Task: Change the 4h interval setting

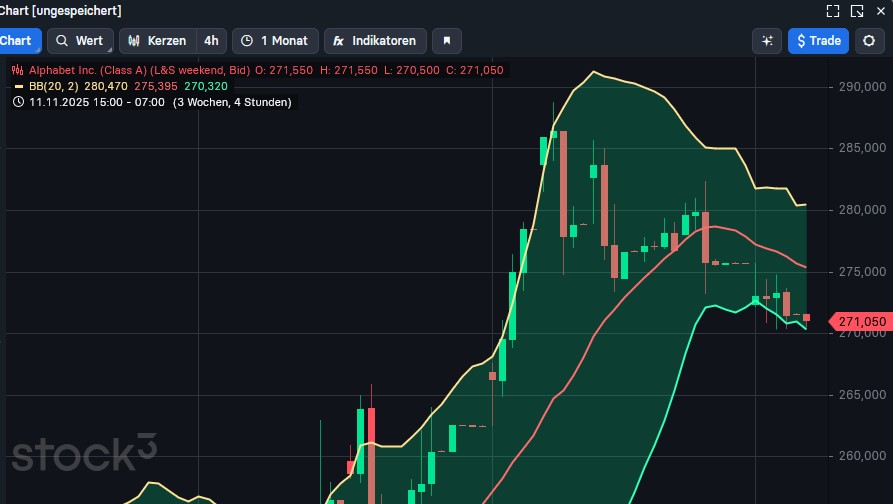Action: coord(211,41)
